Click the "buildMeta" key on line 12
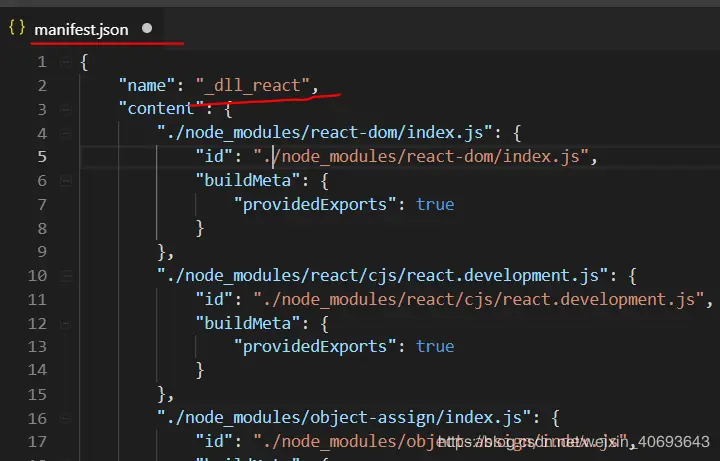 click(x=248, y=323)
